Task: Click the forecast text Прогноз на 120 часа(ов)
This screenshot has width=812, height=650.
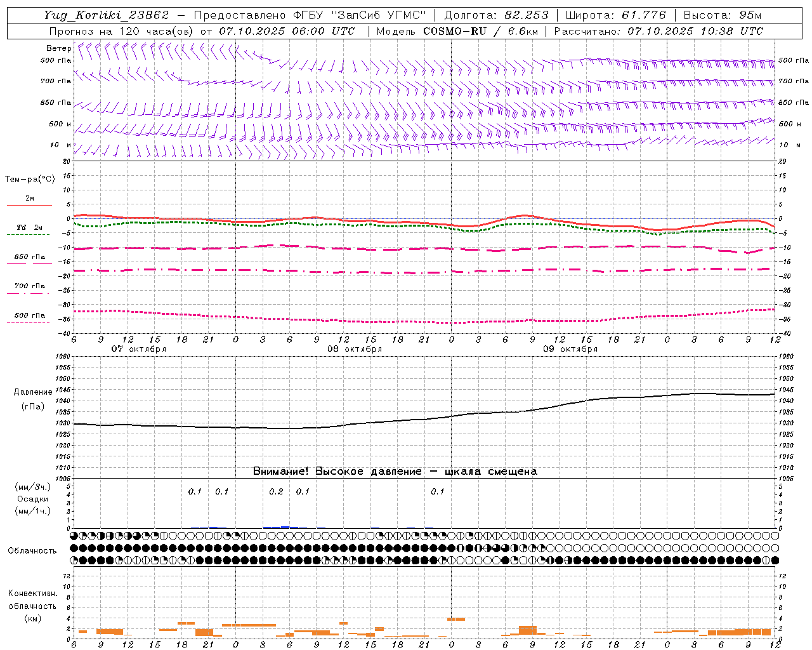Action: 122,31
